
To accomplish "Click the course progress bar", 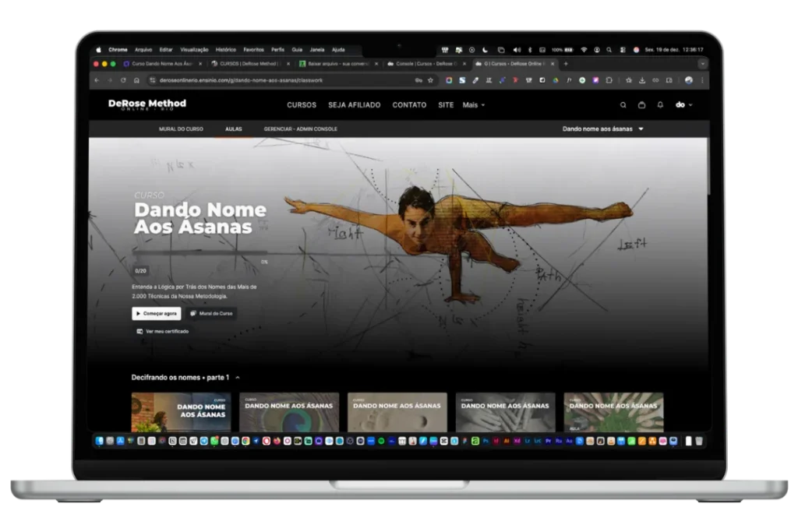I will click(199, 252).
